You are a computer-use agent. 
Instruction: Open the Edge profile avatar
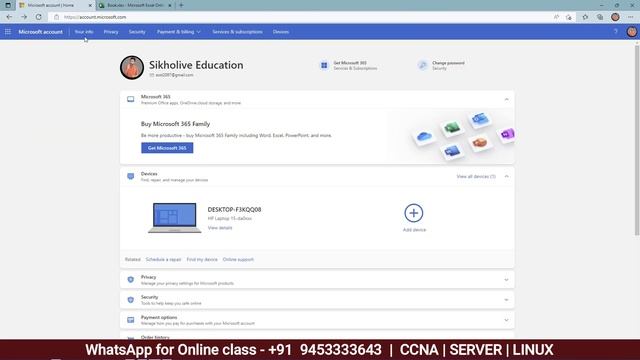(x=615, y=17)
